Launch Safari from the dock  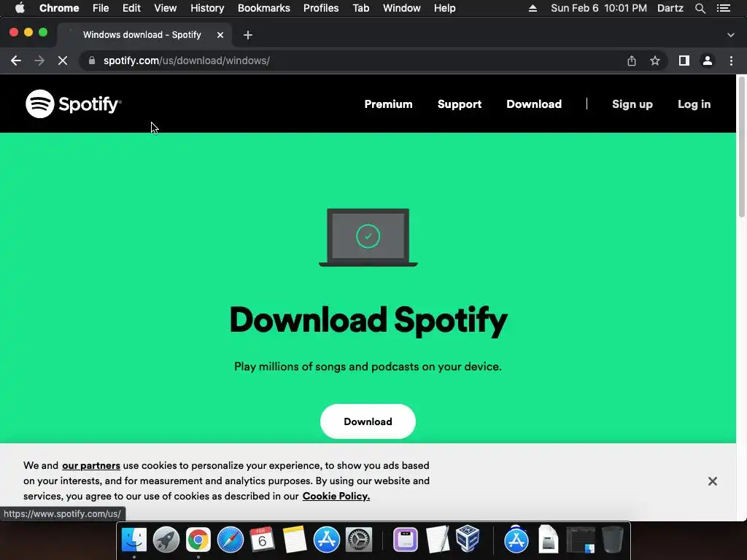[x=230, y=540]
